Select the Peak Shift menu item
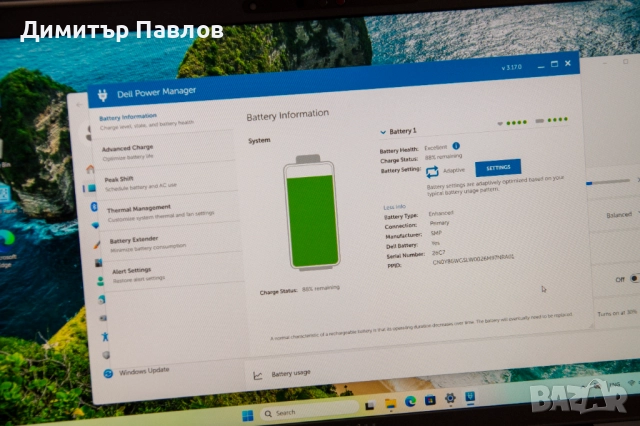Image resolution: width=640 pixels, height=426 pixels. coord(167,183)
